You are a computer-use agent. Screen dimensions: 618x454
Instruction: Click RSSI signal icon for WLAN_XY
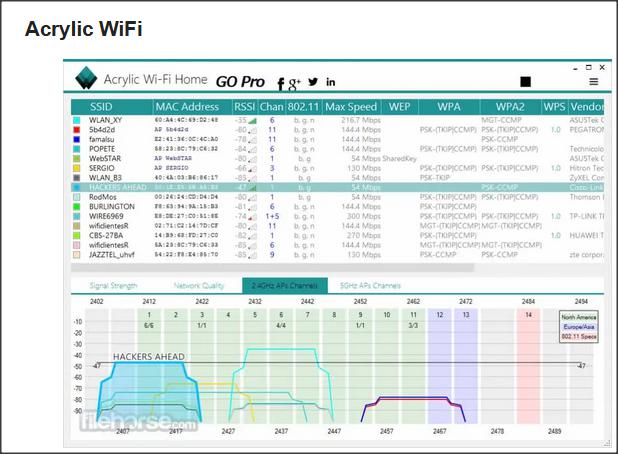[x=252, y=121]
